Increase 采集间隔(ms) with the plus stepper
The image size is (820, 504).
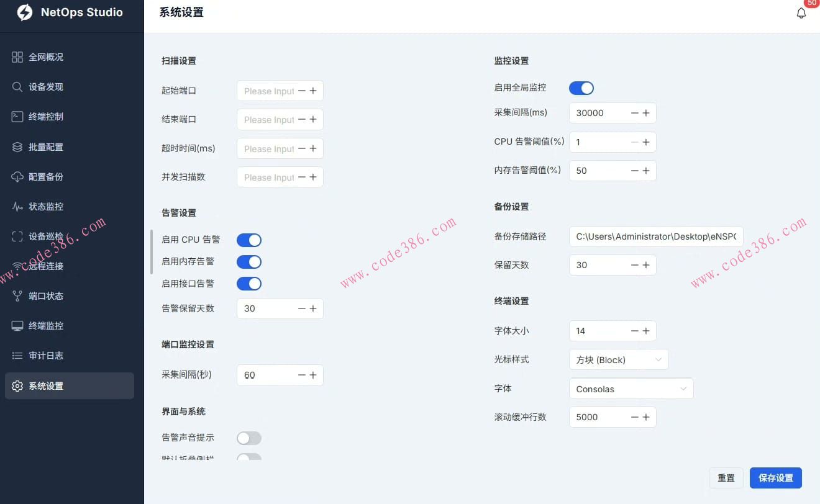[647, 112]
